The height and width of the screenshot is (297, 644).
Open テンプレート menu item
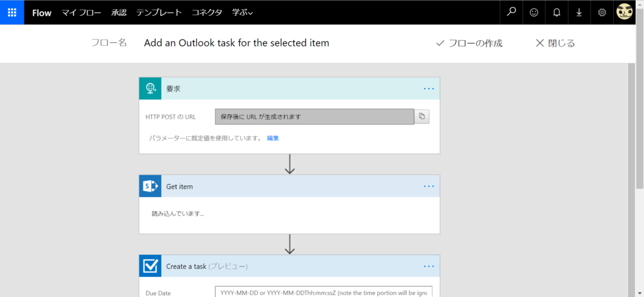pos(159,13)
